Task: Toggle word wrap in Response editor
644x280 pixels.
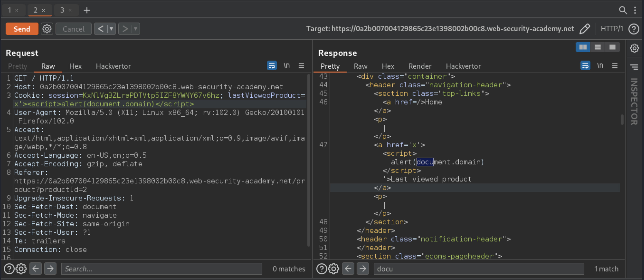Action: point(585,66)
